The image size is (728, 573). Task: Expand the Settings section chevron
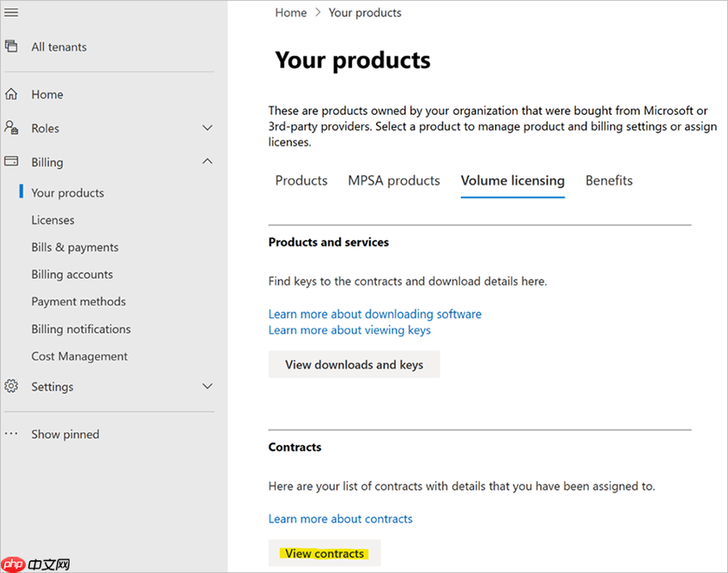point(208,386)
